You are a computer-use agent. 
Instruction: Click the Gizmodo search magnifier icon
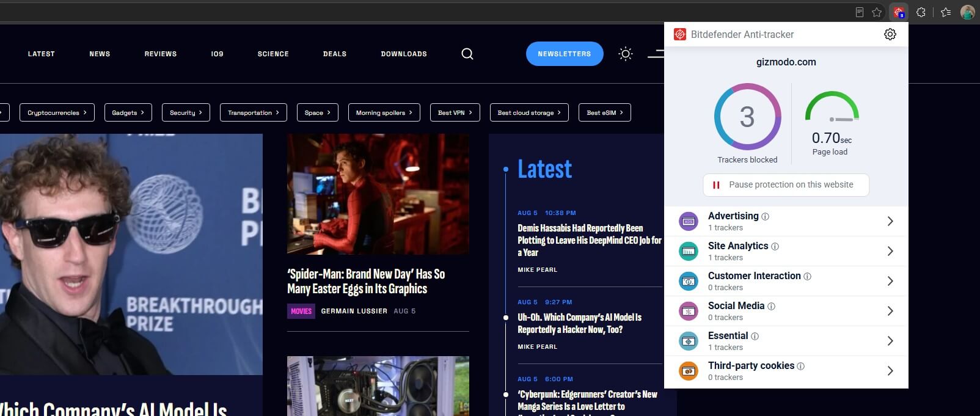(467, 54)
